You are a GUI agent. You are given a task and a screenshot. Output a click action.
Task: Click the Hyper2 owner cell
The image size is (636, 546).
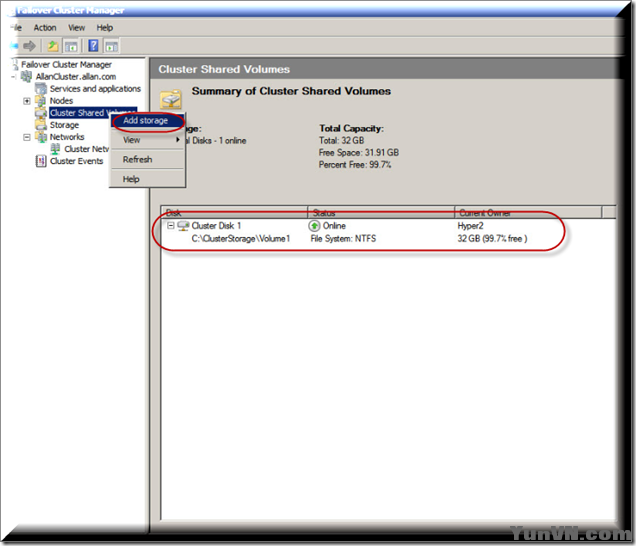click(x=471, y=226)
